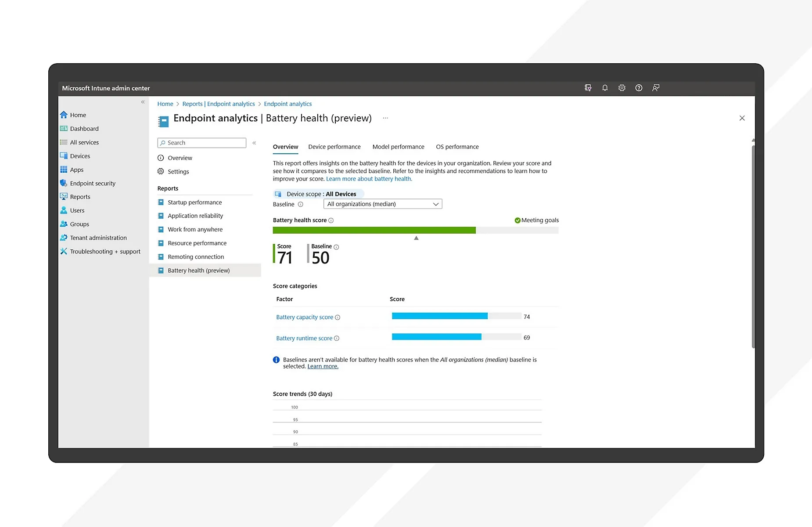Click the Overview info icon in blade menu
The height and width of the screenshot is (527, 812).
161,158
